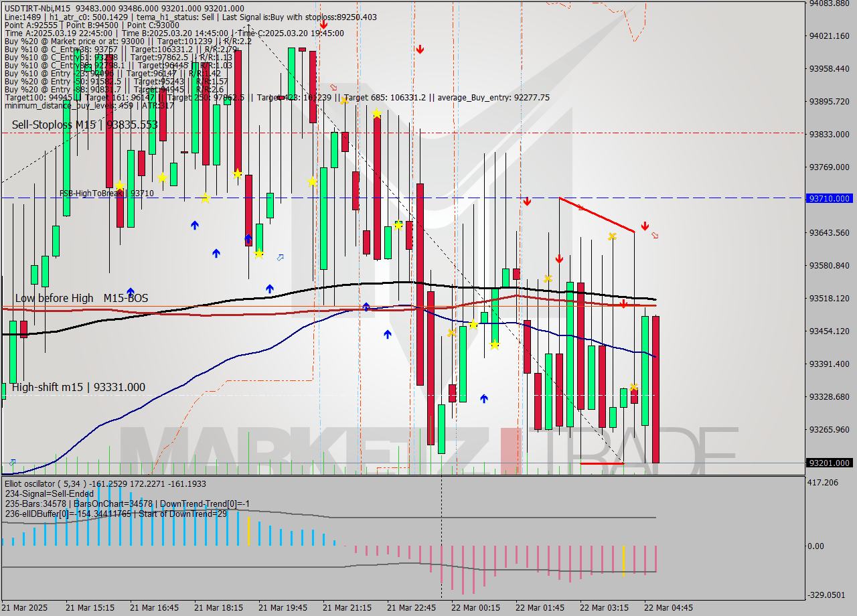Viewport: 857px width, 616px height.
Task: Click the yellow X marker near the red trendline
Action: [x=611, y=236]
